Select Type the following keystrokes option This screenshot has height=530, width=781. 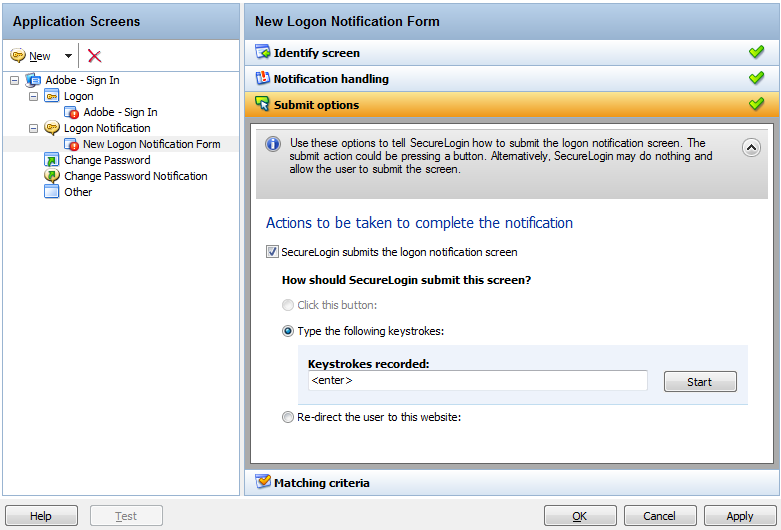pos(289,331)
